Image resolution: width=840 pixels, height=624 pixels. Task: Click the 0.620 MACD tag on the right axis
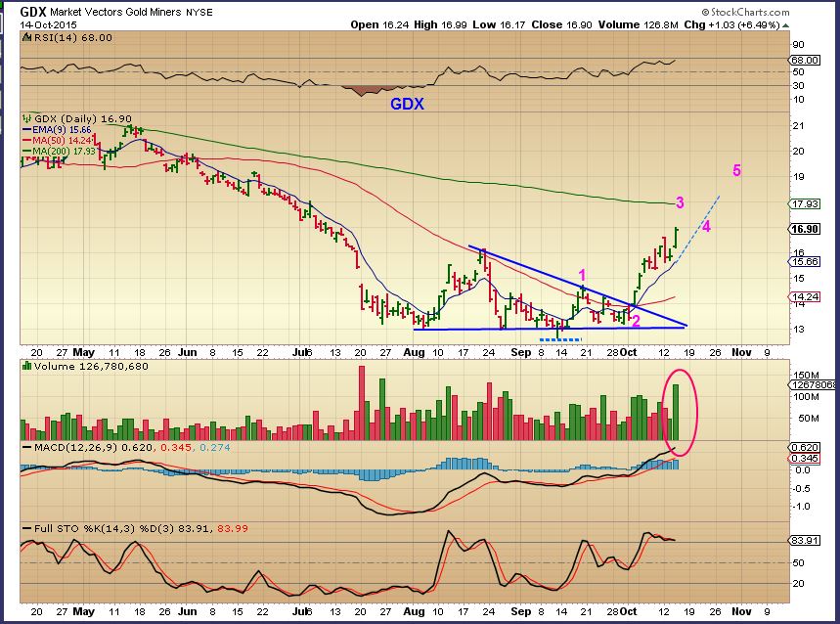tap(805, 447)
